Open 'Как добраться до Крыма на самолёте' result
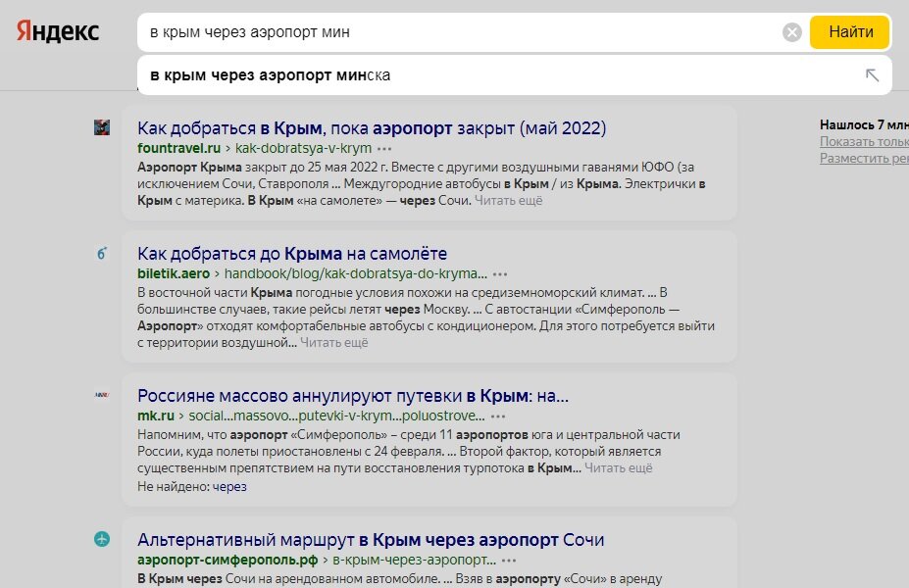The height and width of the screenshot is (588, 909). 292,254
